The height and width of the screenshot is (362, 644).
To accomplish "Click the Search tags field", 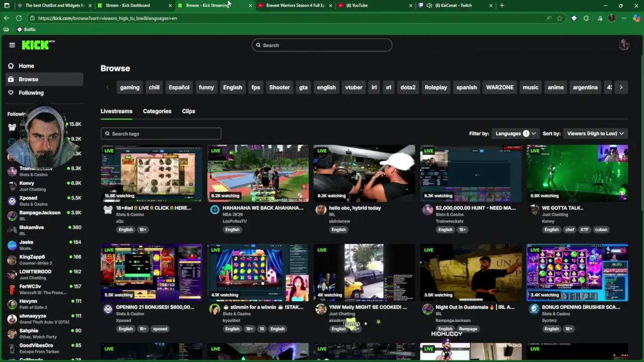I will tap(161, 134).
